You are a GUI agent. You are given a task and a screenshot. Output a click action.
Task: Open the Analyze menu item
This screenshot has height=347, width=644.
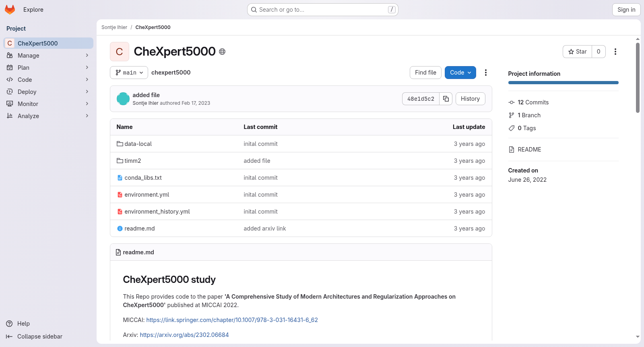pos(48,116)
